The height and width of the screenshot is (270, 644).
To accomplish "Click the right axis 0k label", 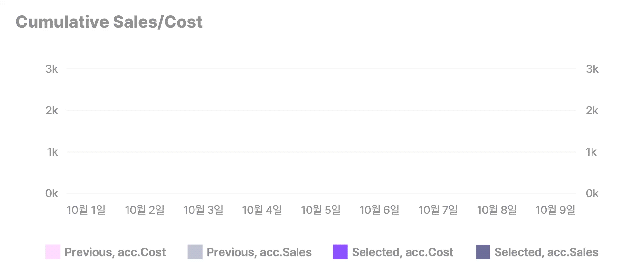I will pos(592,193).
